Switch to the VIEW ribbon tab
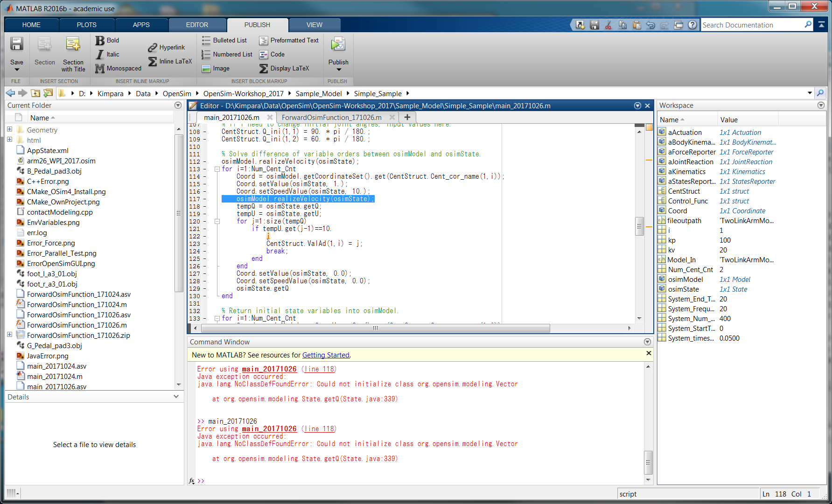 pyautogui.click(x=314, y=25)
